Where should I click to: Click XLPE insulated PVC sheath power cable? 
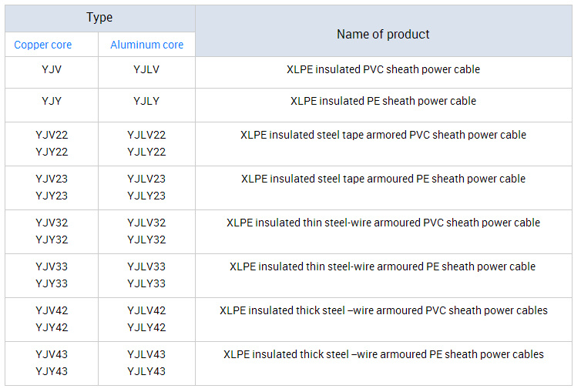[383, 69]
